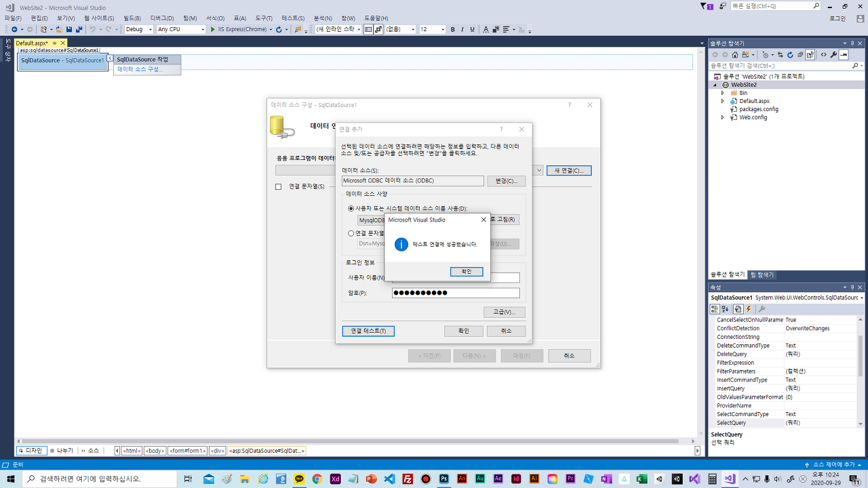Viewport: 868px width, 488px height.
Task: Toggle Bold formatting icon
Action: click(453, 30)
